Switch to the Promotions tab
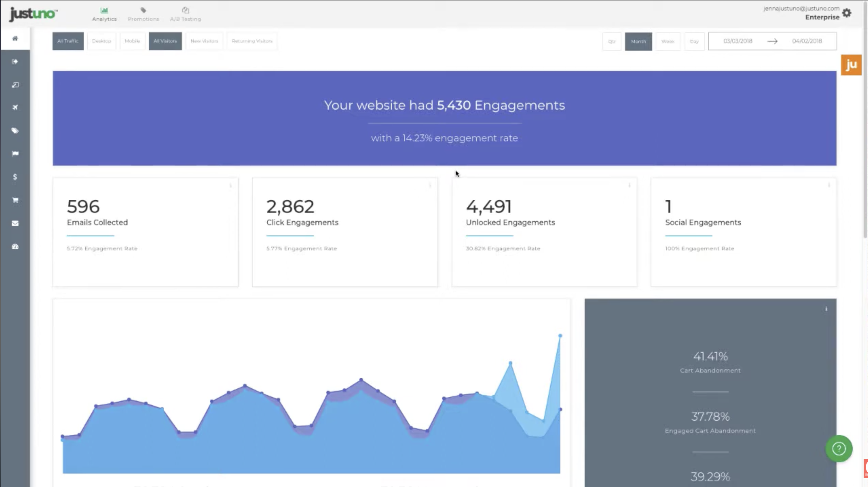Viewport: 868px width, 487px height. (x=143, y=15)
